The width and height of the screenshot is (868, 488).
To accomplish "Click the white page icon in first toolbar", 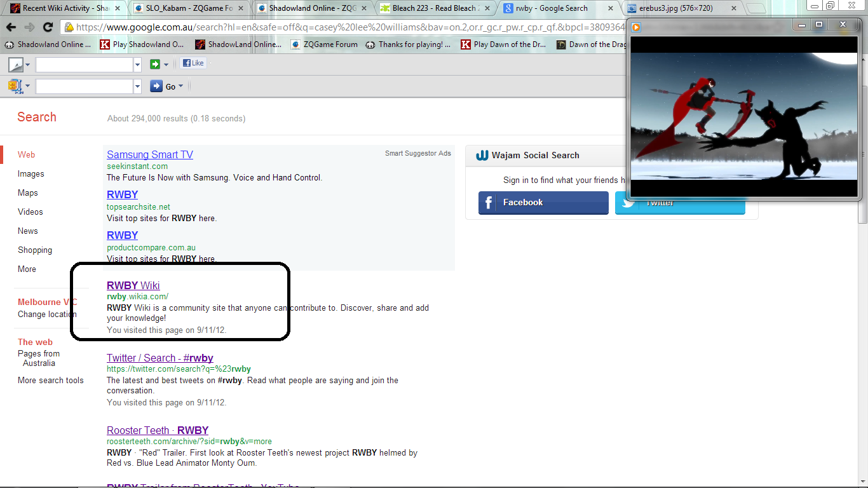I will point(16,64).
